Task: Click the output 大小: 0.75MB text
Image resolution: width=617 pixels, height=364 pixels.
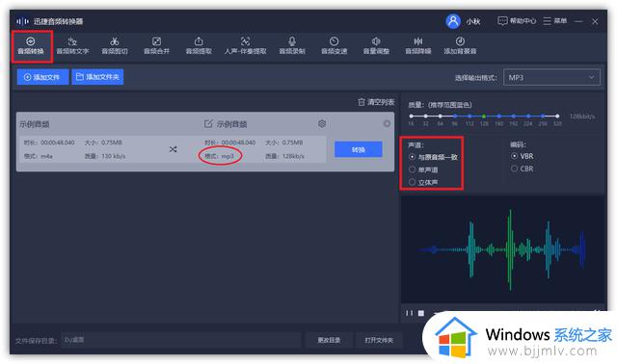Action: (x=283, y=143)
